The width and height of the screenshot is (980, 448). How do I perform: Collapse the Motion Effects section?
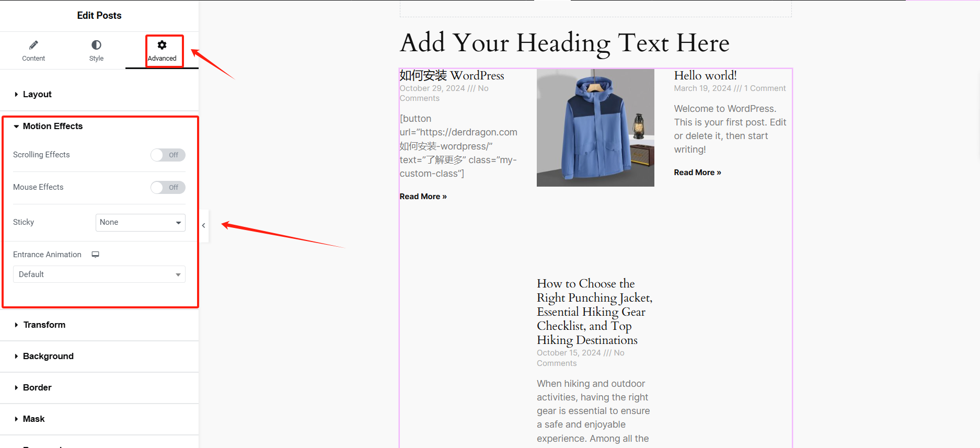pyautogui.click(x=52, y=127)
